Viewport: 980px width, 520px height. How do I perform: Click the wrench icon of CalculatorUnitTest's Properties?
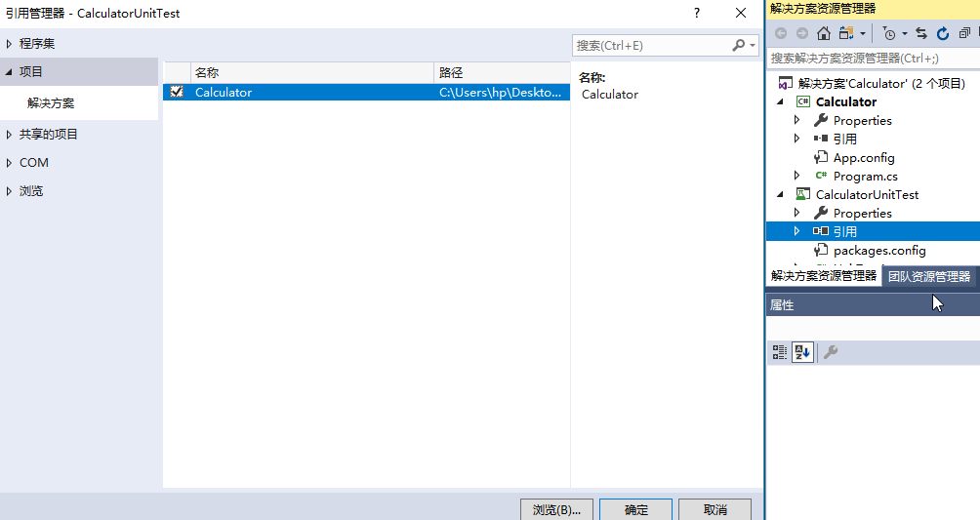[x=821, y=213]
